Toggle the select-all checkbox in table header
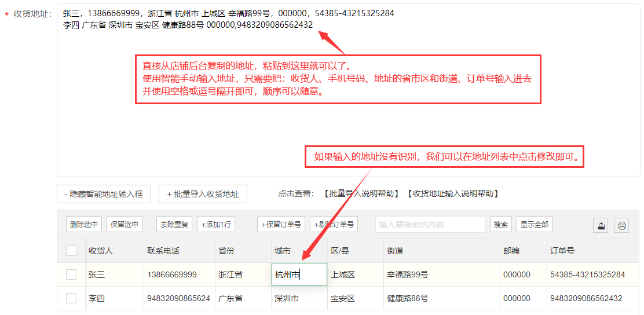This screenshot has height=315, width=644. [x=71, y=251]
